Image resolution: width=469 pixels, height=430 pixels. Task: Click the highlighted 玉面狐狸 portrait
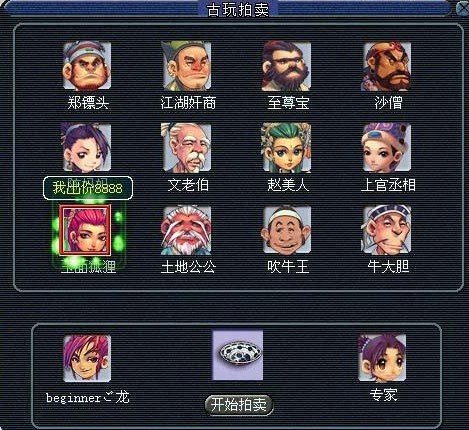pyautogui.click(x=85, y=229)
